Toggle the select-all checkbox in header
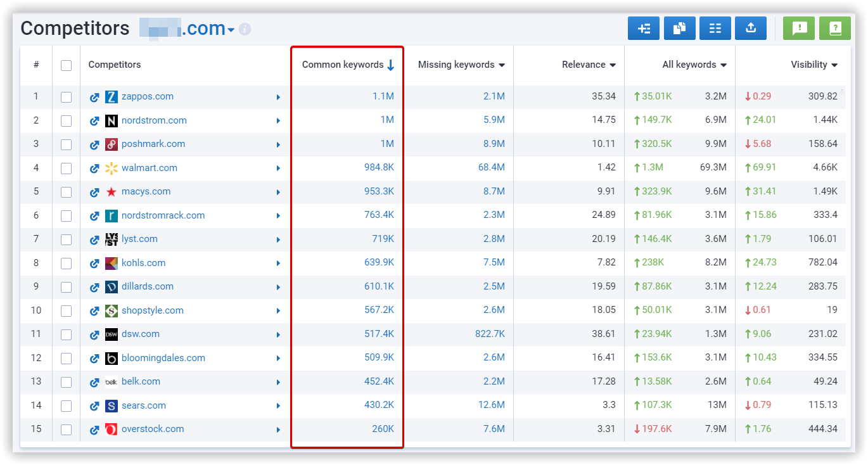The image size is (868, 465). click(x=66, y=65)
